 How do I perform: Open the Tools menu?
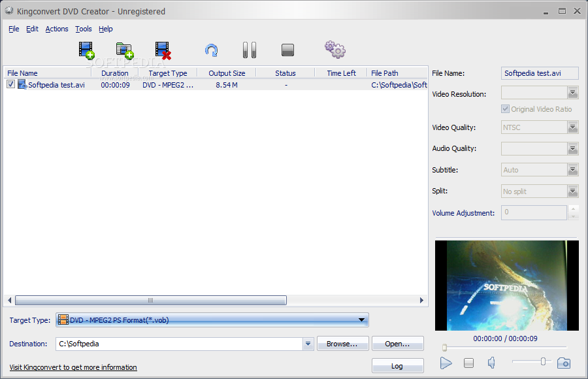coord(83,29)
